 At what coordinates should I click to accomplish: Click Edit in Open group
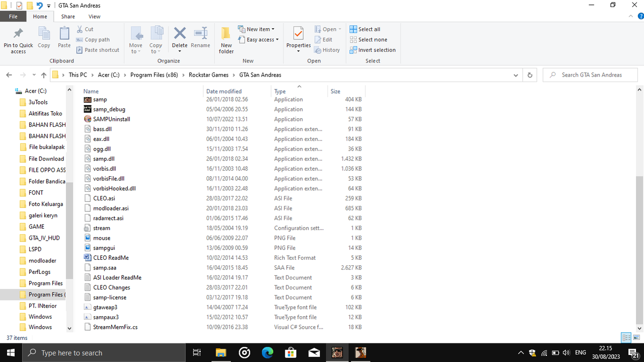323,40
